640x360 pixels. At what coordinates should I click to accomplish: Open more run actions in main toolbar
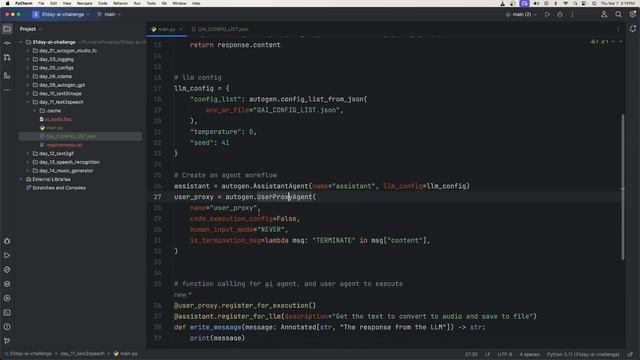click(x=573, y=14)
